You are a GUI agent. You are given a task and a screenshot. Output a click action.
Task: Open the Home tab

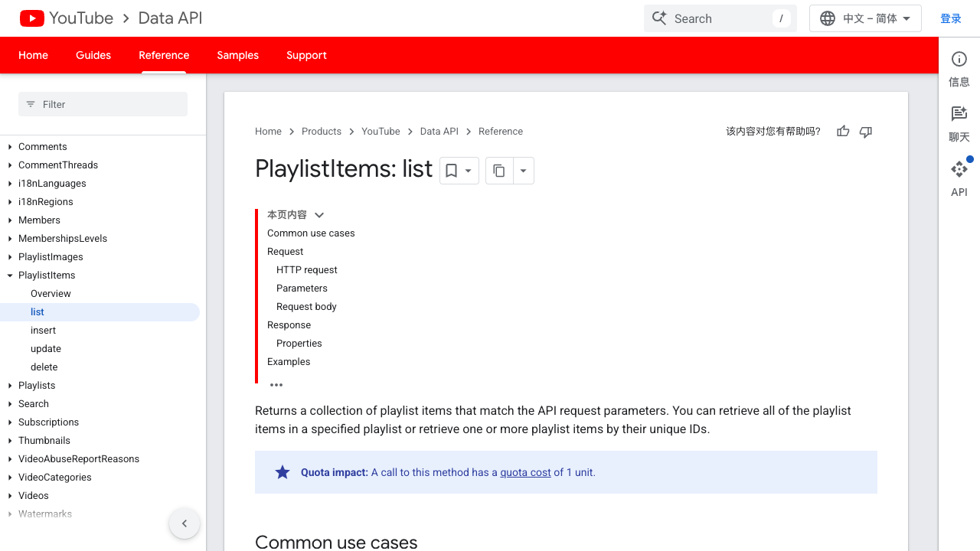tap(33, 55)
